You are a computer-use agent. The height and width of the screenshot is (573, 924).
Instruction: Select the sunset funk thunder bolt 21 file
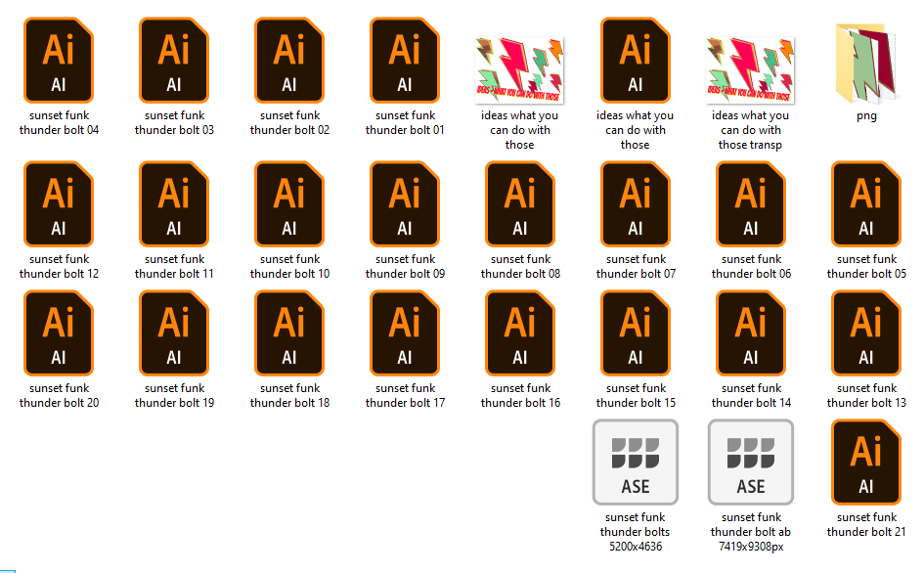click(x=865, y=462)
